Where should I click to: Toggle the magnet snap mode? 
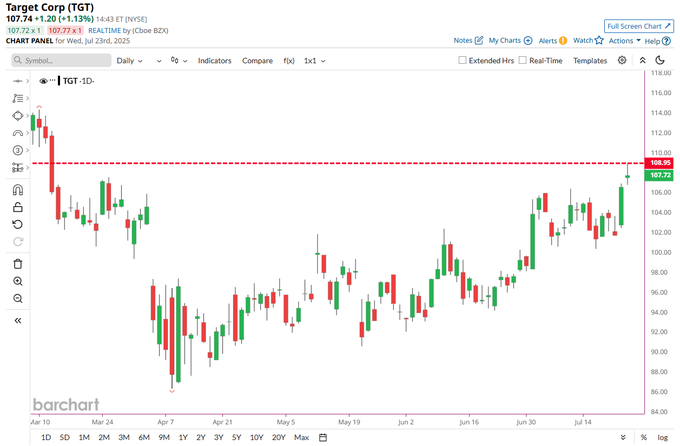(18, 190)
